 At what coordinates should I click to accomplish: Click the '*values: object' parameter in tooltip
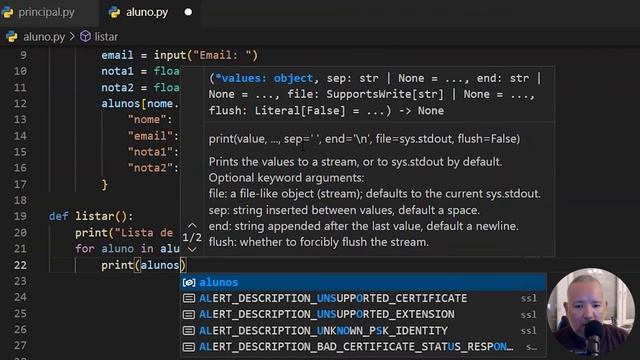264,78
